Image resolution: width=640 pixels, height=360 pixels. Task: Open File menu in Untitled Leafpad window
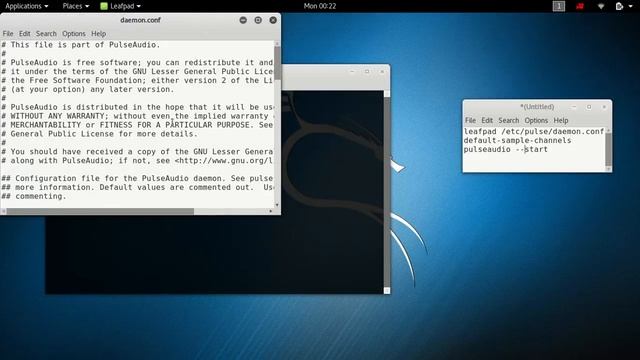click(x=470, y=120)
